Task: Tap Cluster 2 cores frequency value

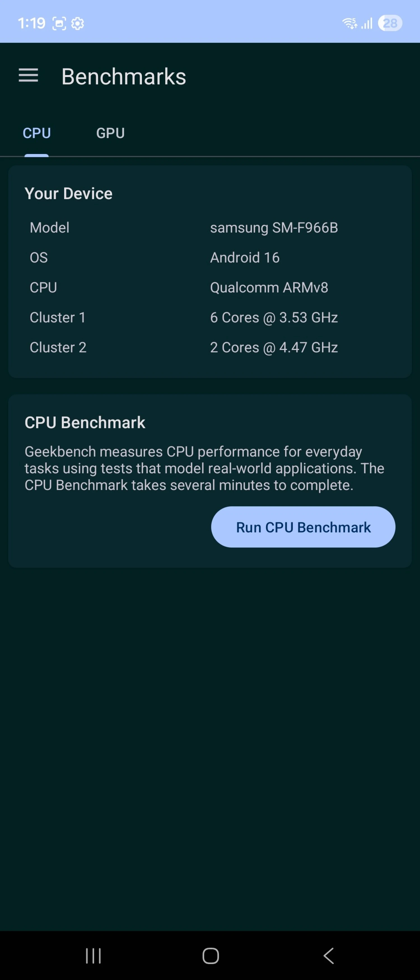Action: pyautogui.click(x=274, y=347)
